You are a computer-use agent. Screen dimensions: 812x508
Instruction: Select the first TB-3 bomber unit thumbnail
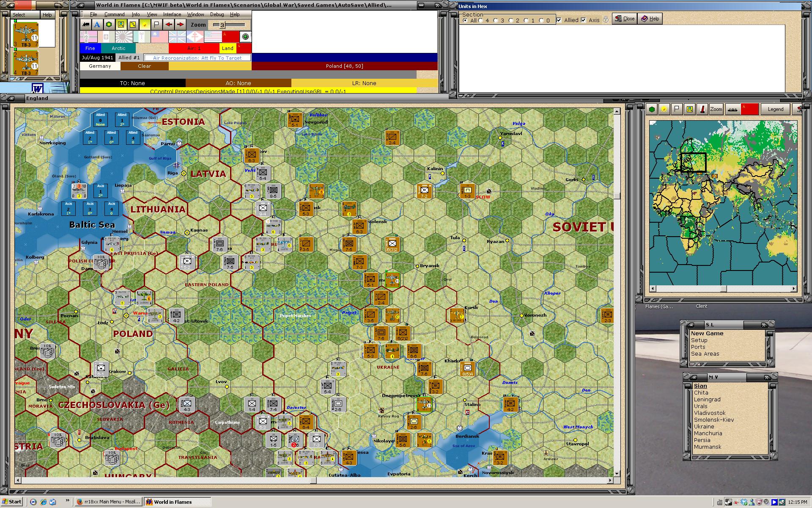[x=26, y=34]
